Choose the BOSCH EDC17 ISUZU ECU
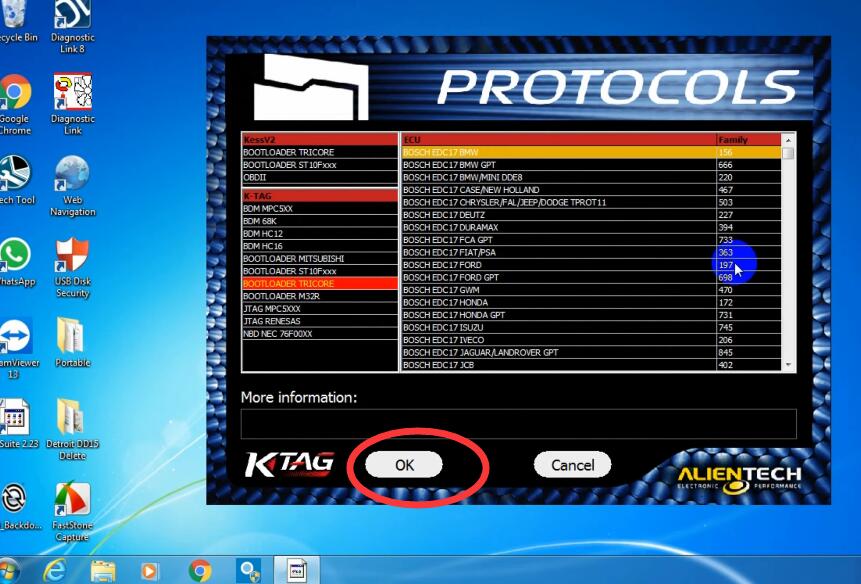This screenshot has height=584, width=861. pos(591,328)
